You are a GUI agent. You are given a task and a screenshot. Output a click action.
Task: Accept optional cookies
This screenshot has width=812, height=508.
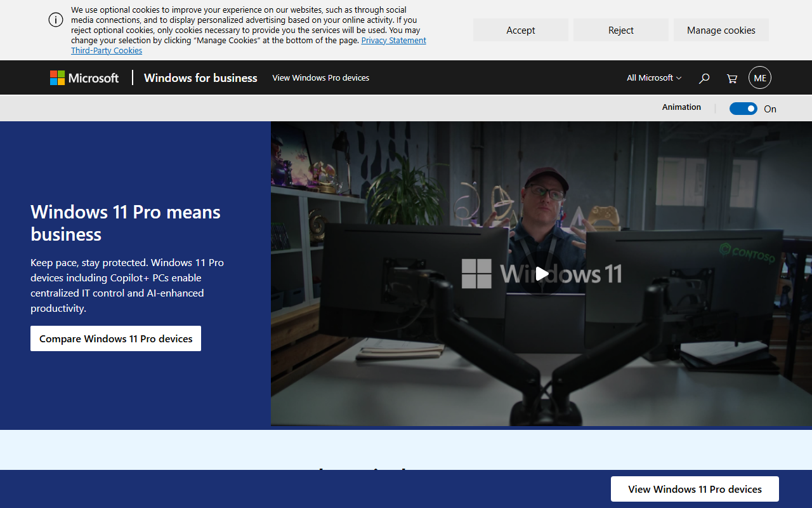(x=521, y=30)
